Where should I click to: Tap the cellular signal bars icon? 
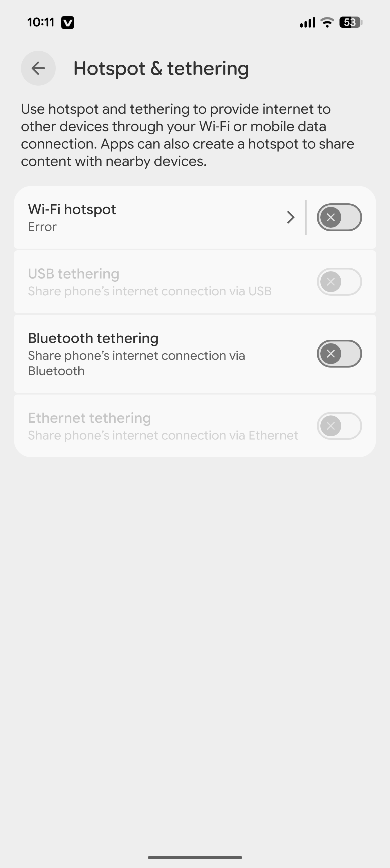(x=307, y=22)
